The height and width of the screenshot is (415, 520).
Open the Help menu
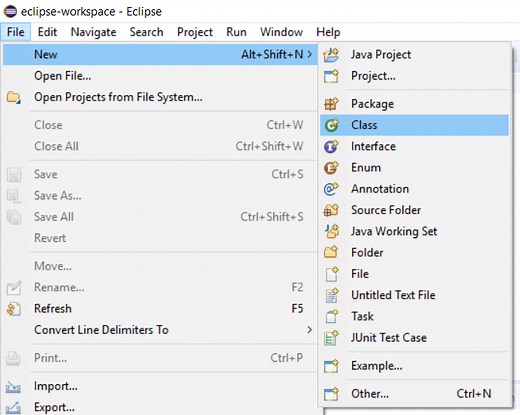pyautogui.click(x=328, y=32)
